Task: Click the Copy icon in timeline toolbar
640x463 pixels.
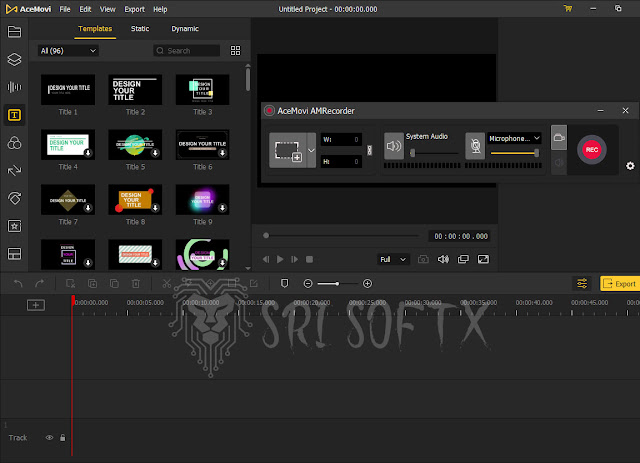Action: click(93, 283)
